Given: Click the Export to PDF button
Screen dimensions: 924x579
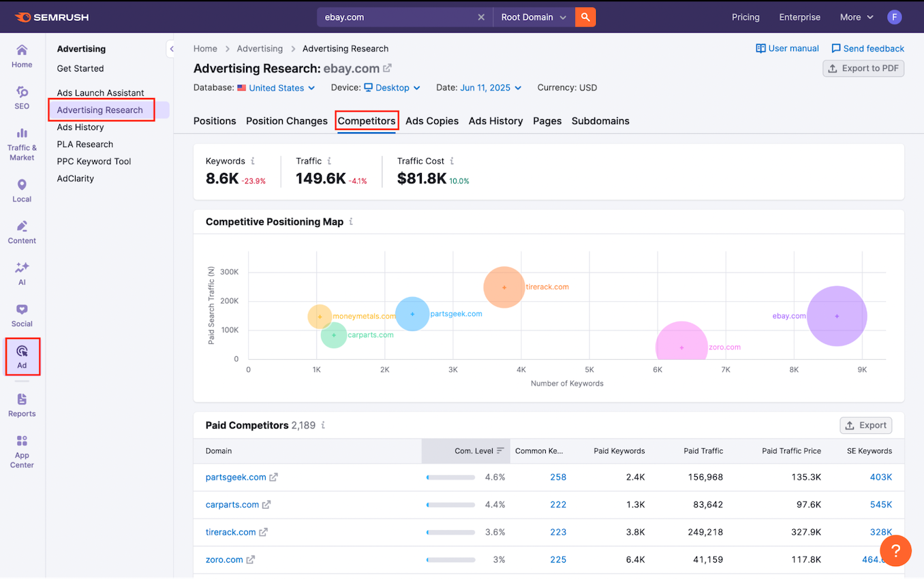Looking at the screenshot, I should click(x=863, y=68).
